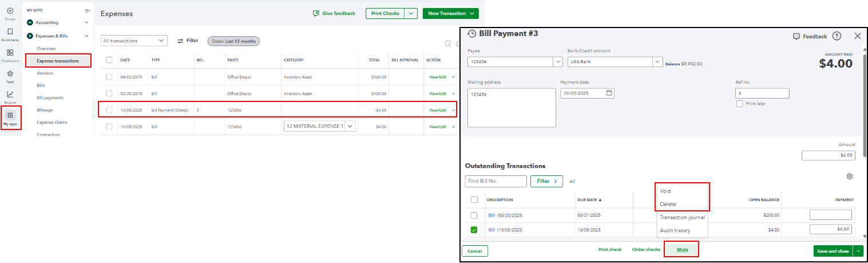Click the Accounting app icon in menu
This screenshot has height=263, width=868.
pos(30,22)
